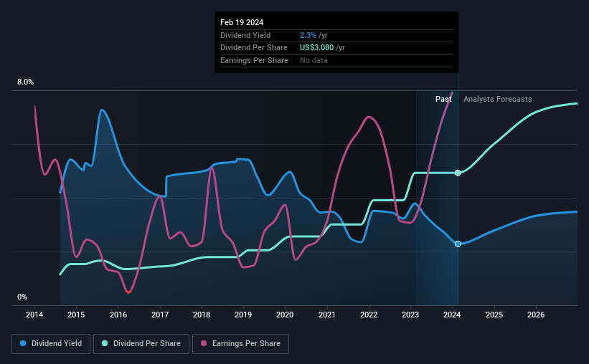Click the 2021 x-axis label
Screen dimensions: 589x364
[x=327, y=315]
